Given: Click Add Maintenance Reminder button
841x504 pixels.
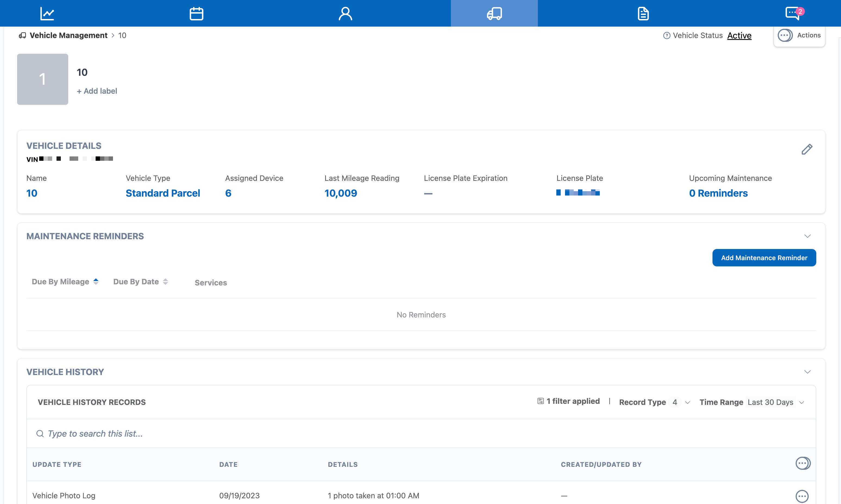Looking at the screenshot, I should coord(764,258).
